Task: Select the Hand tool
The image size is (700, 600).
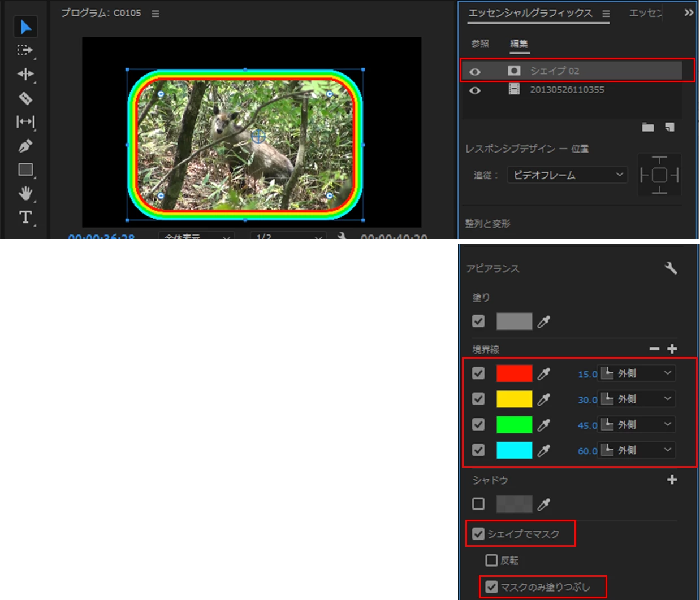Action: pyautogui.click(x=25, y=193)
